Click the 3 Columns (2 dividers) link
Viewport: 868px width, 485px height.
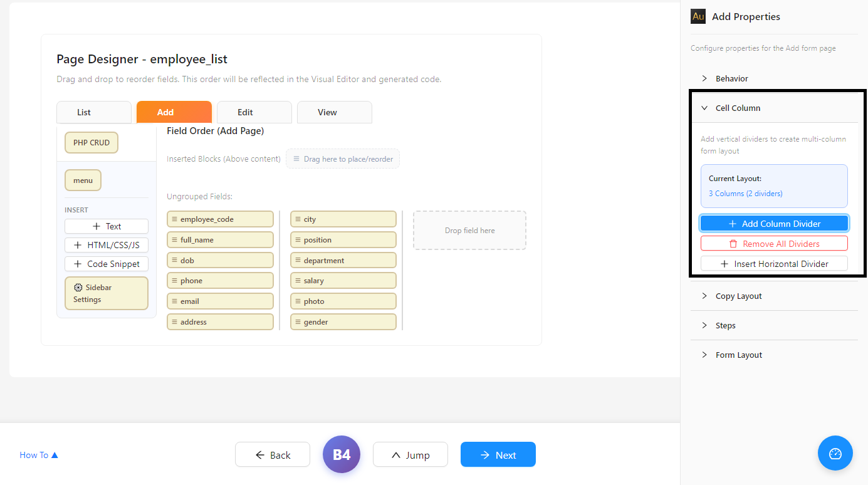(x=746, y=194)
